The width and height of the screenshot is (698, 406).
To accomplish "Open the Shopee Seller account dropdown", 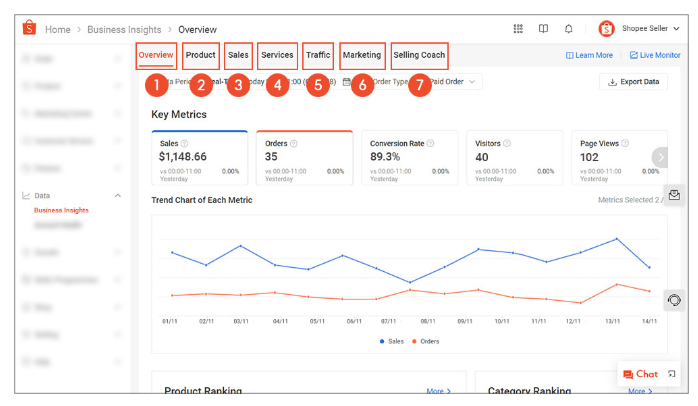I will pyautogui.click(x=640, y=29).
